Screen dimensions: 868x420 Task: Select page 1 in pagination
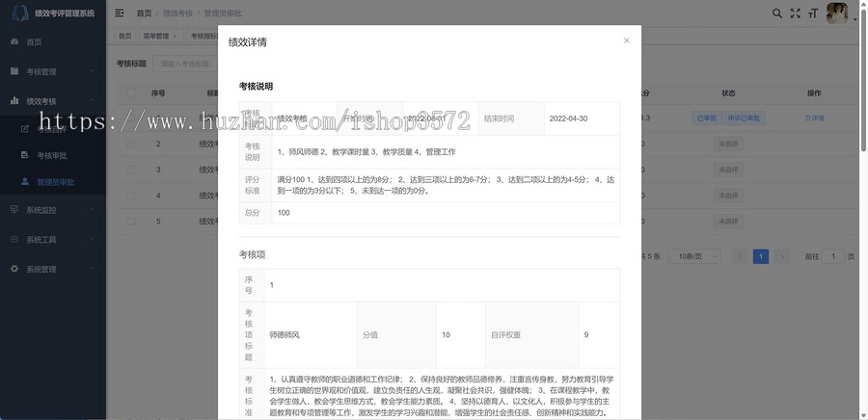[761, 256]
